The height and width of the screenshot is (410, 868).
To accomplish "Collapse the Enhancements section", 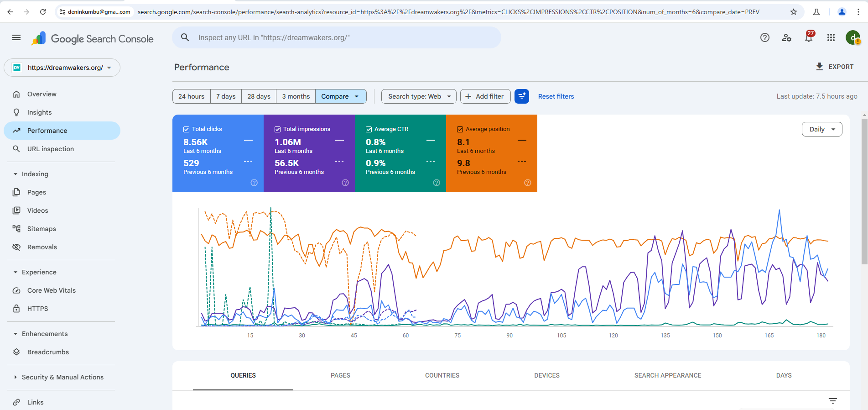I will 41,334.
